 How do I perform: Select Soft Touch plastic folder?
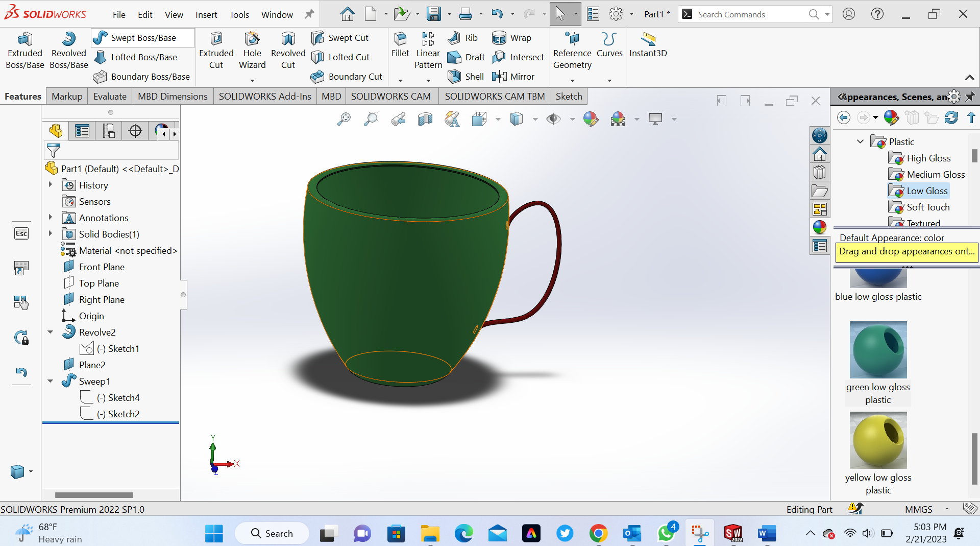[x=919, y=207]
